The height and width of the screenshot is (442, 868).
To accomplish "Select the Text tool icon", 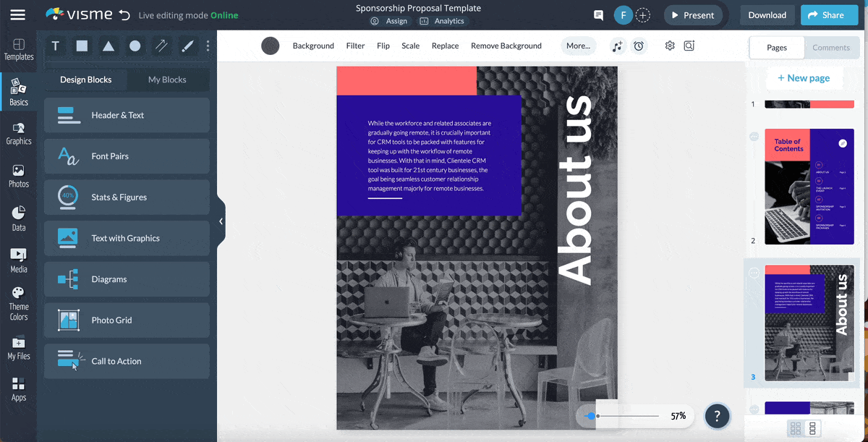I will (55, 46).
